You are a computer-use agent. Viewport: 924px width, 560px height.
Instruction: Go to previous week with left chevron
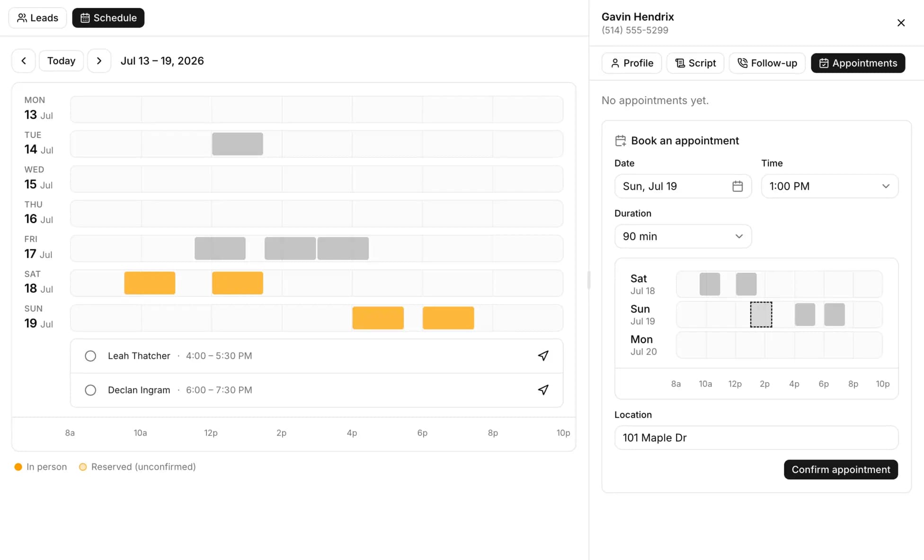coord(23,61)
